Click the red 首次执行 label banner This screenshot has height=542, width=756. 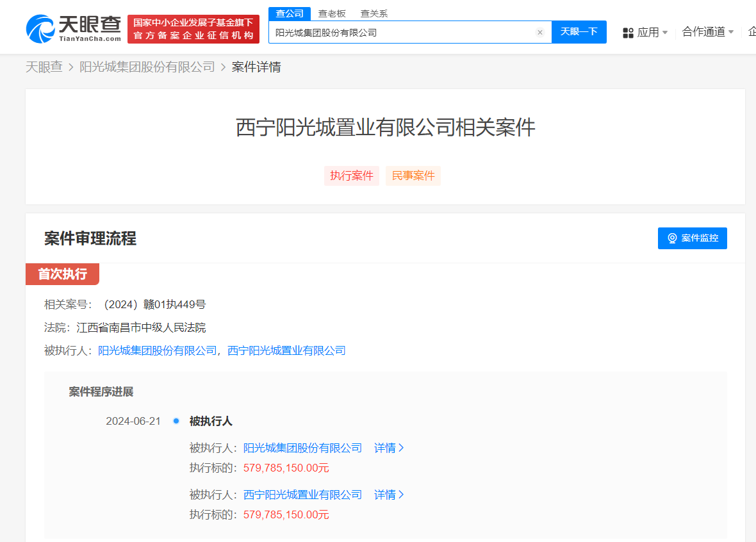[62, 274]
